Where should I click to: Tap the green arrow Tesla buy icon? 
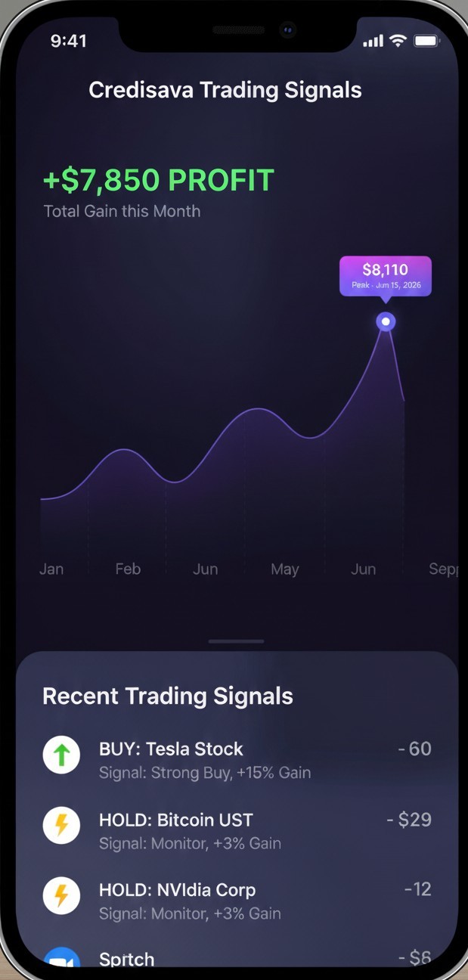click(x=61, y=755)
